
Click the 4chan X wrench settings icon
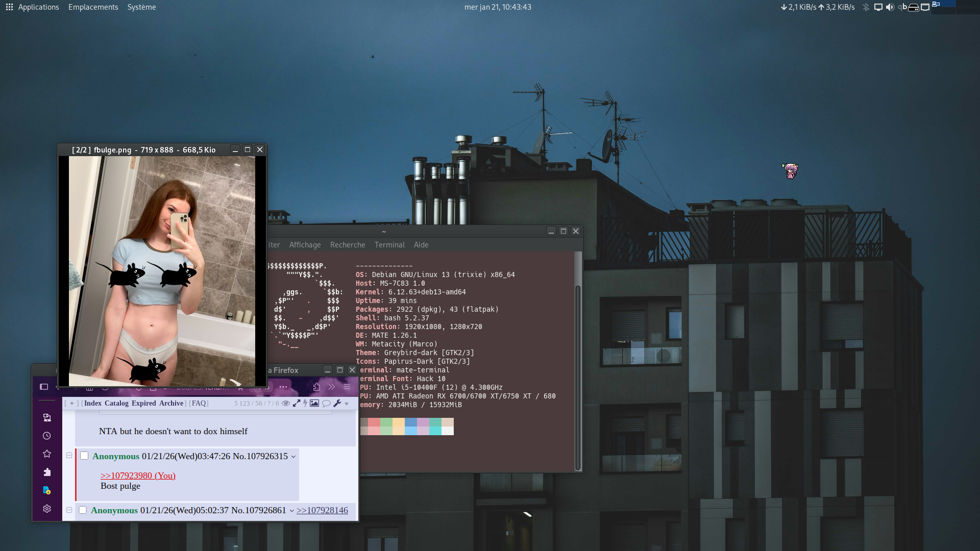coord(337,403)
